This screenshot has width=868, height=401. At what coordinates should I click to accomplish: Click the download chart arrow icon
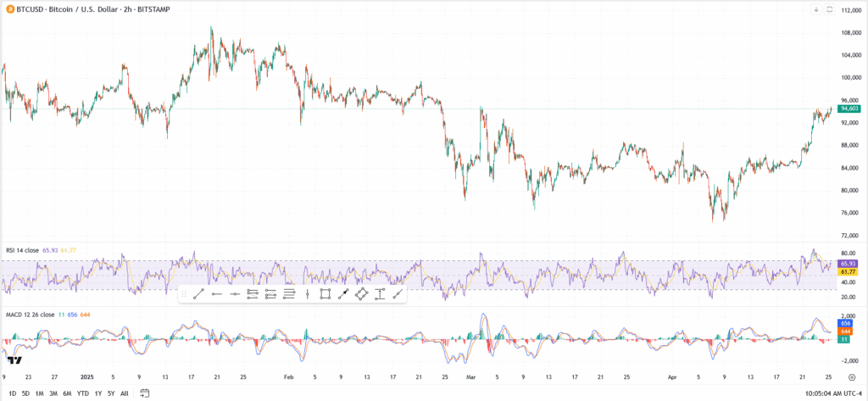(x=816, y=9)
